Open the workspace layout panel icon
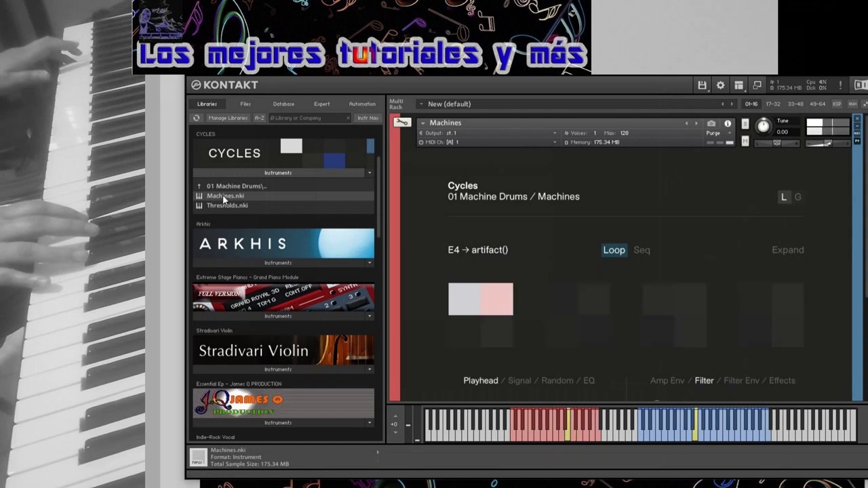Image resolution: width=868 pixels, height=488 pixels. pyautogui.click(x=738, y=85)
